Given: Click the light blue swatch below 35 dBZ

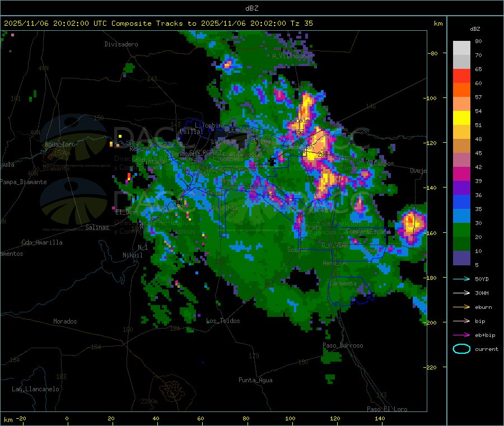Looking at the screenshot, I should click(461, 216).
